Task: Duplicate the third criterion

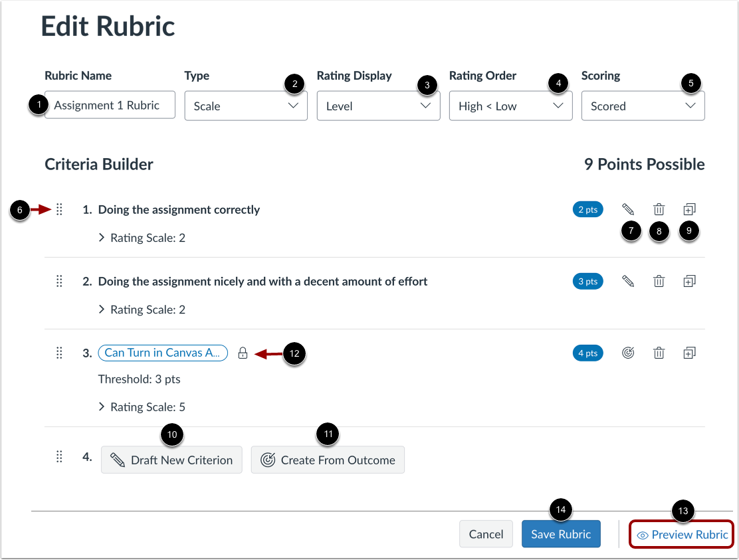Action: coord(689,353)
